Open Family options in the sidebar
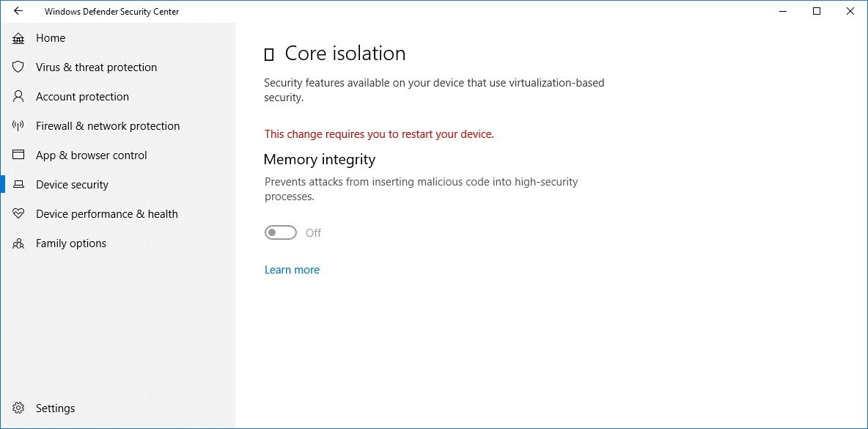 point(71,243)
